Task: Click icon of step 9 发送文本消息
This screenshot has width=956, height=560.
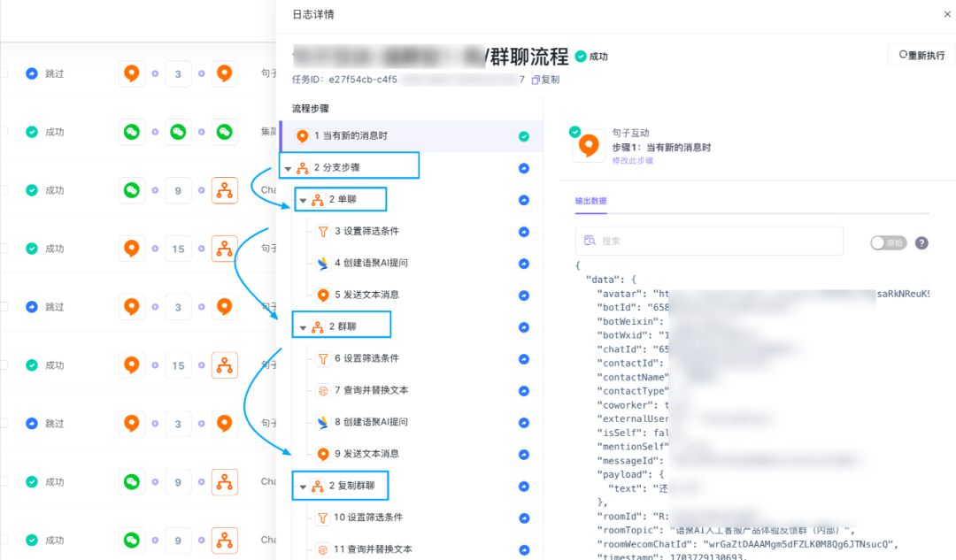Action: [x=323, y=454]
